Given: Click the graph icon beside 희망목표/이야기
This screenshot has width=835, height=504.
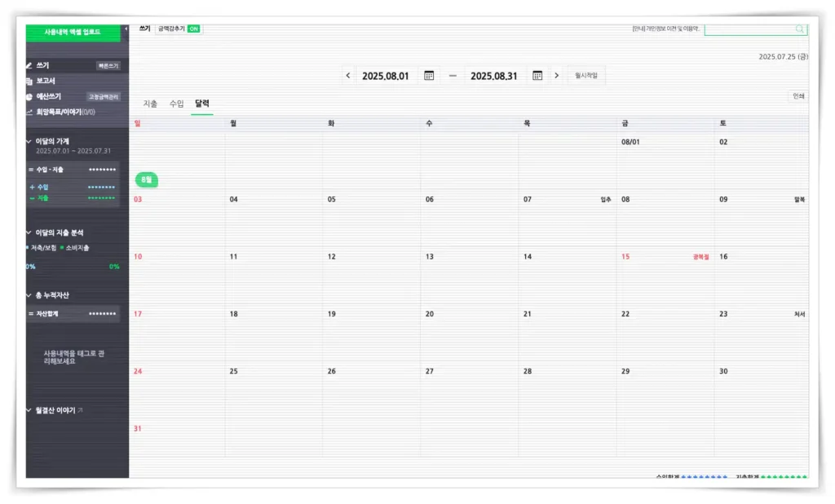Looking at the screenshot, I should [29, 113].
